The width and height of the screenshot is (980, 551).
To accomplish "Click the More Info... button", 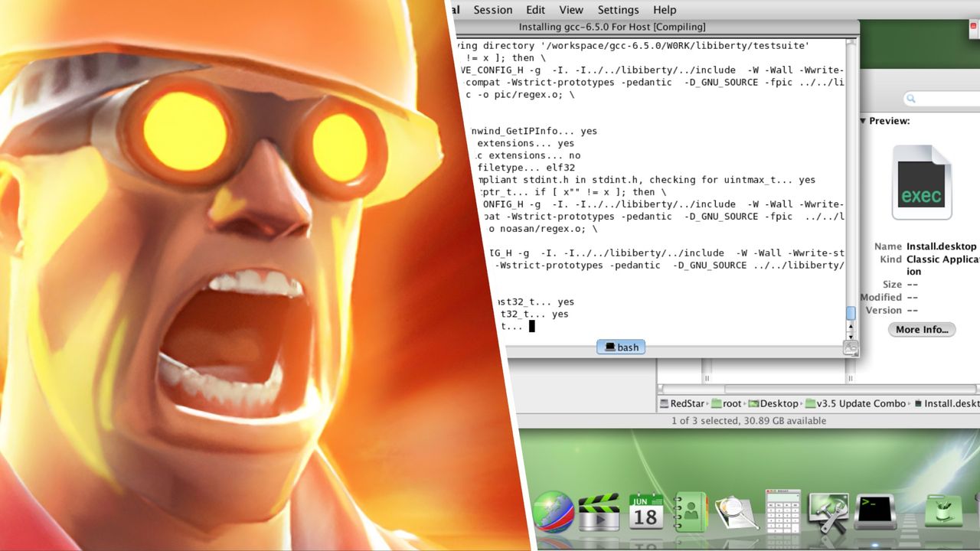I will coord(922,330).
